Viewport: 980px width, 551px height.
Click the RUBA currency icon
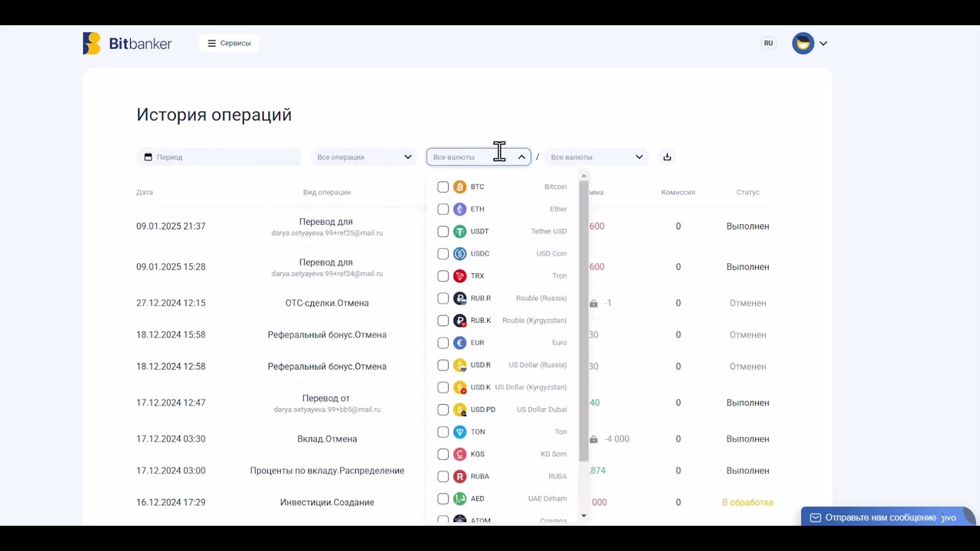(x=459, y=476)
